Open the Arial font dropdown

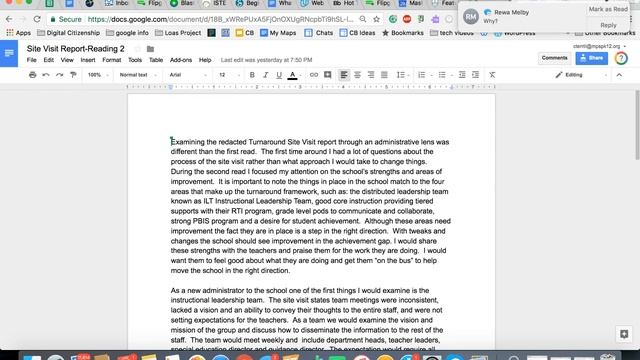click(x=188, y=75)
